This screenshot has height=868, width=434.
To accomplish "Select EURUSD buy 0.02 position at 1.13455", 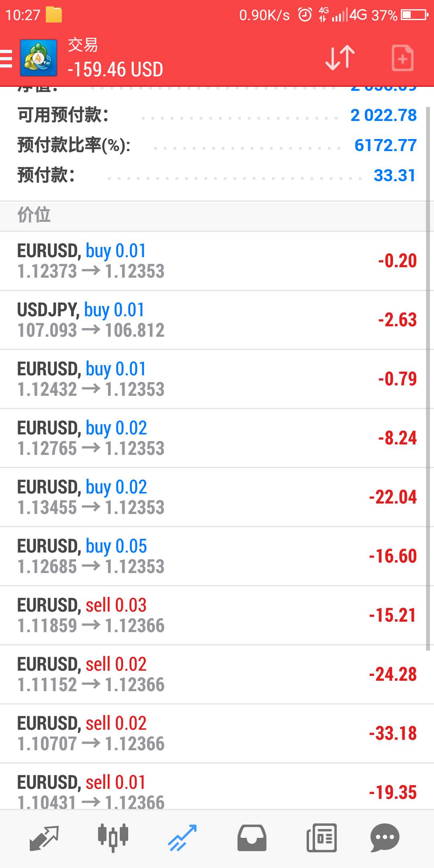I will point(213,497).
